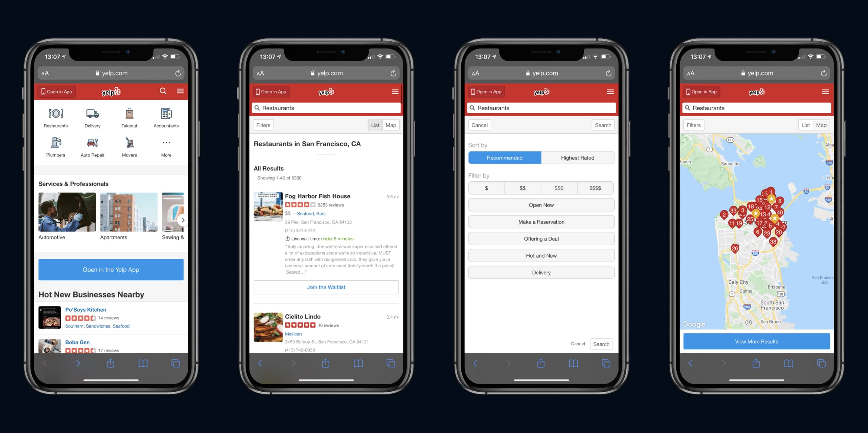Viewport: 868px width, 433px height.
Task: Click Make a Reservation filter
Action: [541, 222]
